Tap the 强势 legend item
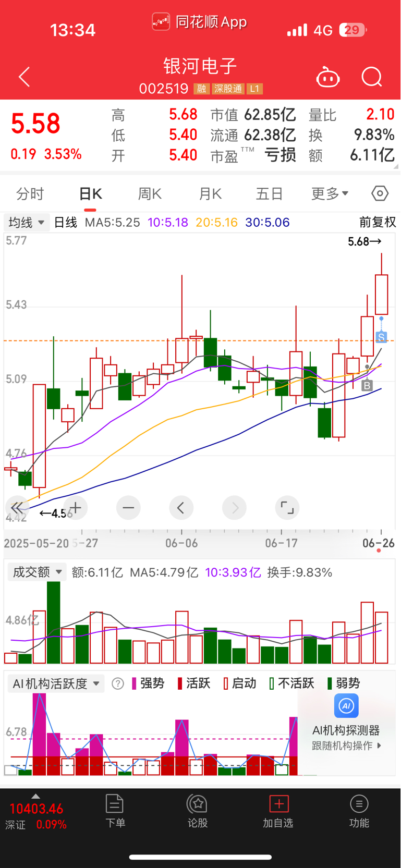This screenshot has width=401, height=868. [148, 683]
